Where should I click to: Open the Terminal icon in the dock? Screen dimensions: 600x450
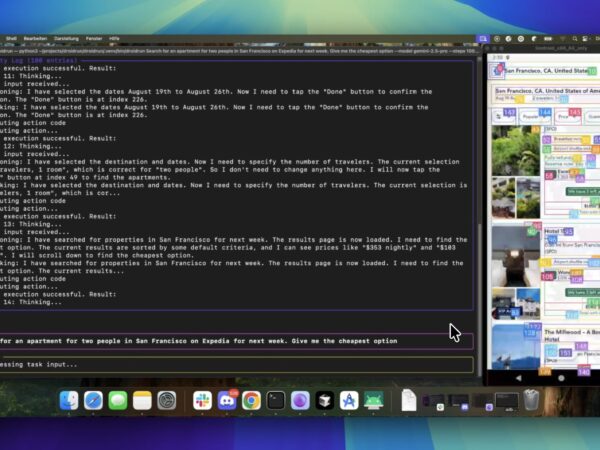click(x=276, y=400)
